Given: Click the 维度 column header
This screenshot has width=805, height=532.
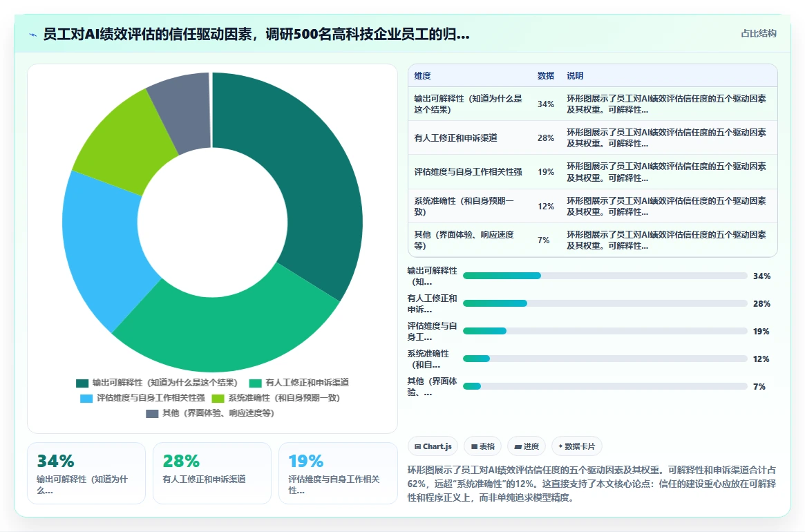Looking at the screenshot, I should [x=422, y=76].
